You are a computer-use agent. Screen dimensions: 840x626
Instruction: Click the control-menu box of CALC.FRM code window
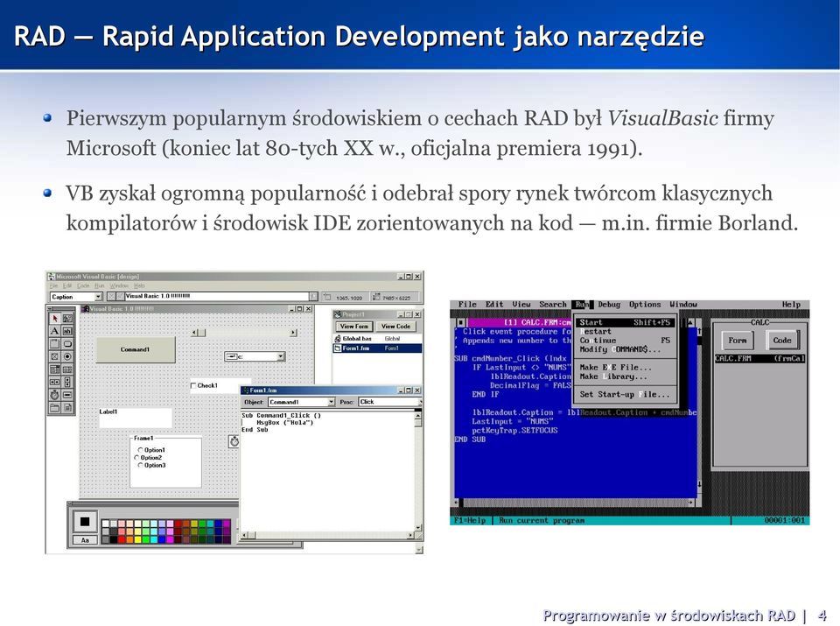coord(461,323)
